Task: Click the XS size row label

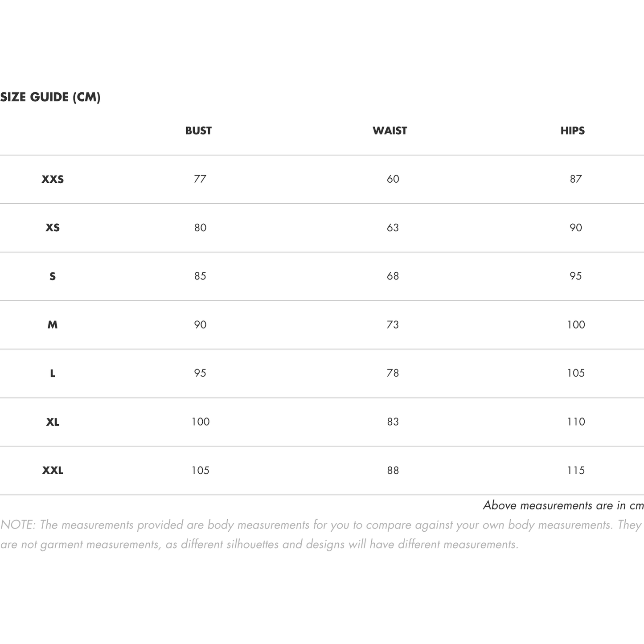Action: (x=53, y=228)
